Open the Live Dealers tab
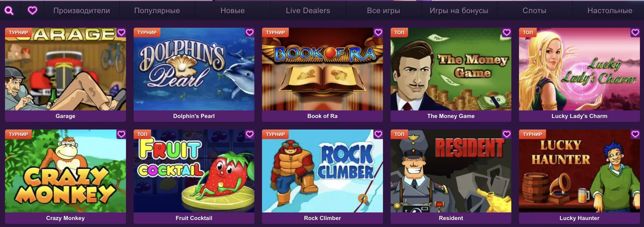The image size is (644, 227). tap(308, 11)
